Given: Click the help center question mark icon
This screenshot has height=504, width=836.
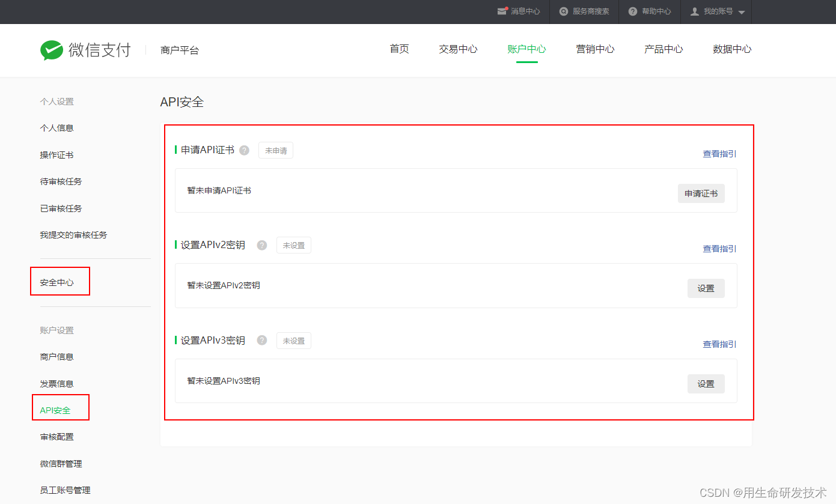Looking at the screenshot, I should click(632, 11).
